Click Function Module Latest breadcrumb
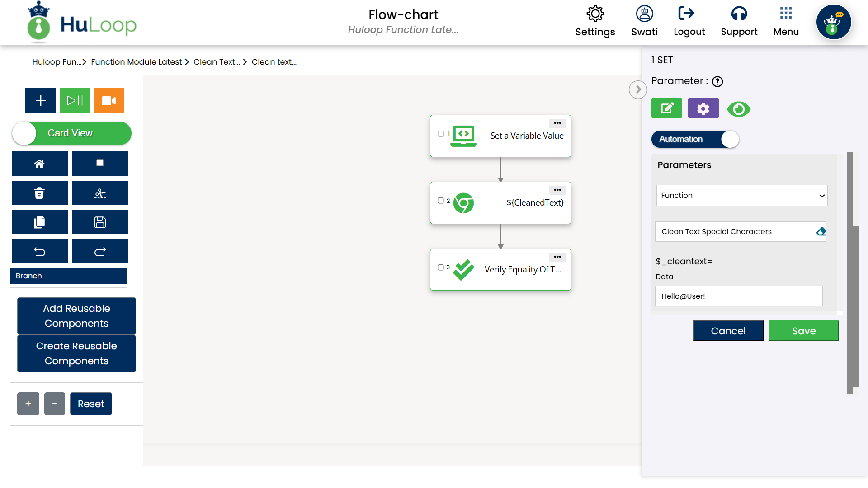Image resolution: width=868 pixels, height=488 pixels. point(136,62)
